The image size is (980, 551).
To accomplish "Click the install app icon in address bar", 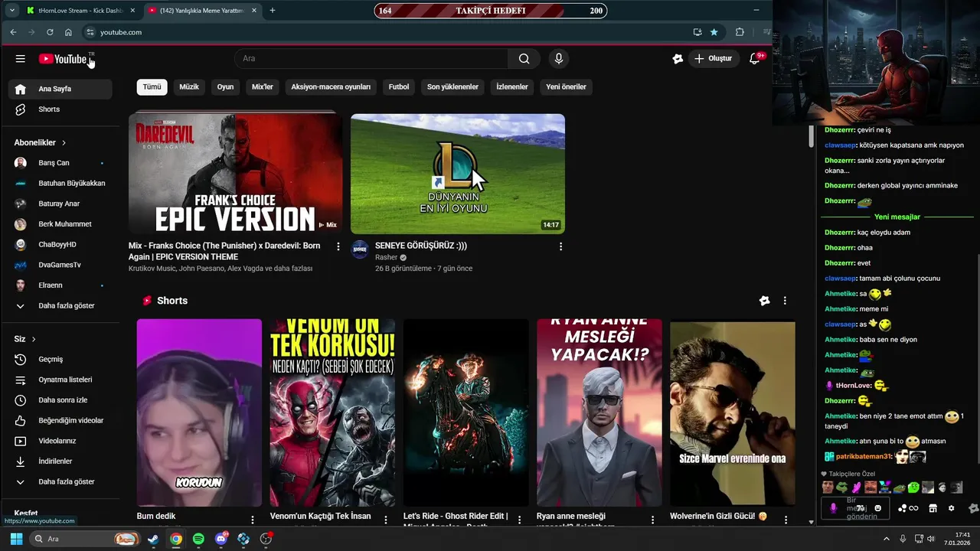I will click(x=697, y=32).
